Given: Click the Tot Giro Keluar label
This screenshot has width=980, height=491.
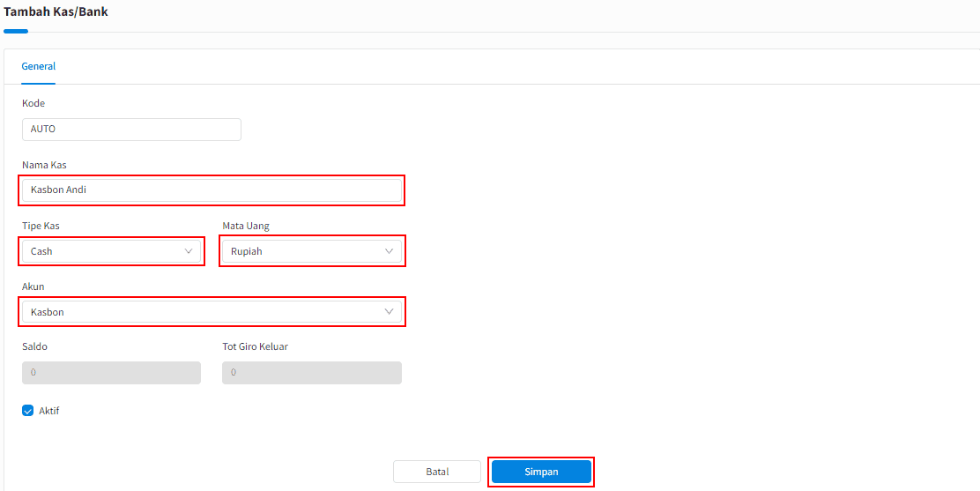Looking at the screenshot, I should 255,346.
